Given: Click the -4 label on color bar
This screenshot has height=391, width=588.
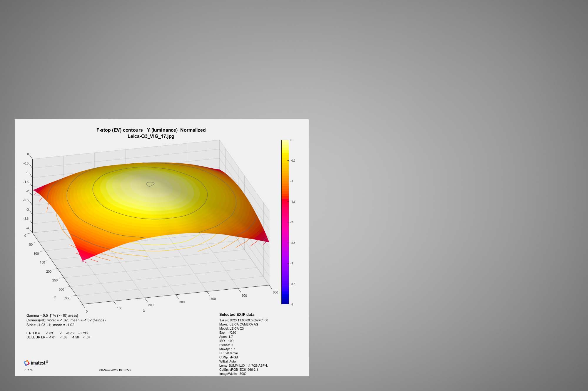Looking at the screenshot, I should (x=292, y=305).
